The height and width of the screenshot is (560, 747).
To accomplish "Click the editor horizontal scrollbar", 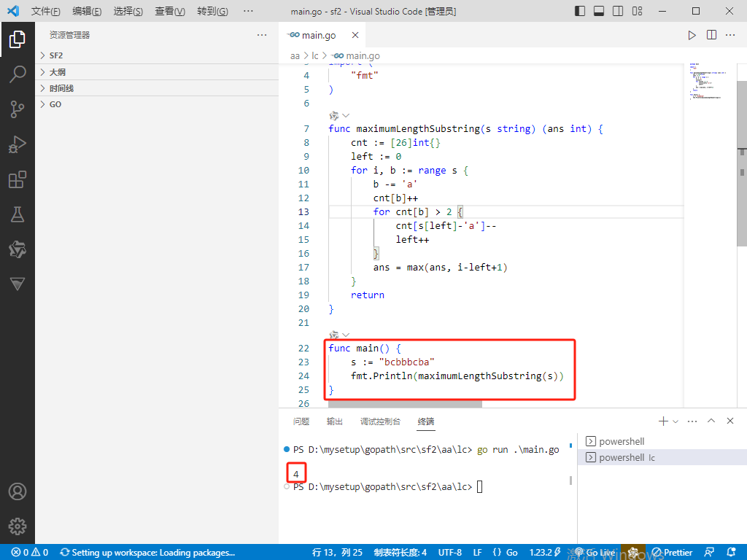I will pyautogui.click(x=405, y=403).
